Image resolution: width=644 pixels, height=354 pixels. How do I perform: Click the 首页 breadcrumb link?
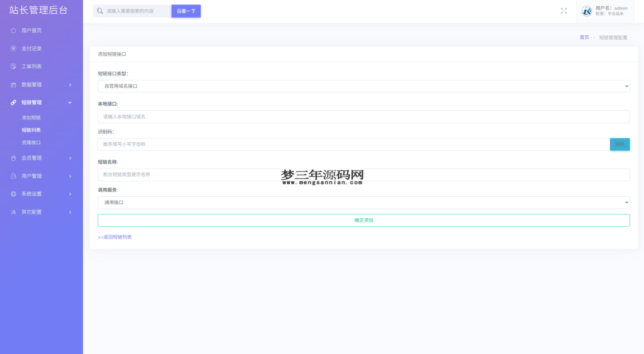(x=584, y=37)
